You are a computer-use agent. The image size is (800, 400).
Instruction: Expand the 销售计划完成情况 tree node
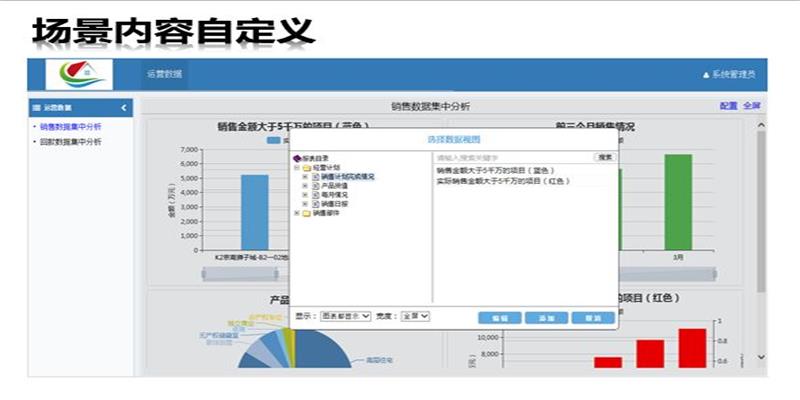305,177
